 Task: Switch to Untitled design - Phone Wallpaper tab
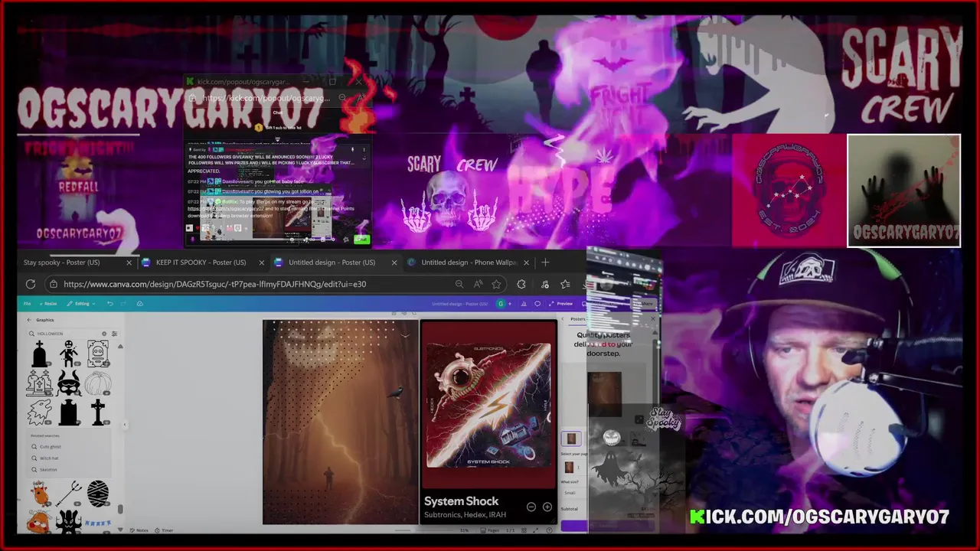[x=469, y=262]
